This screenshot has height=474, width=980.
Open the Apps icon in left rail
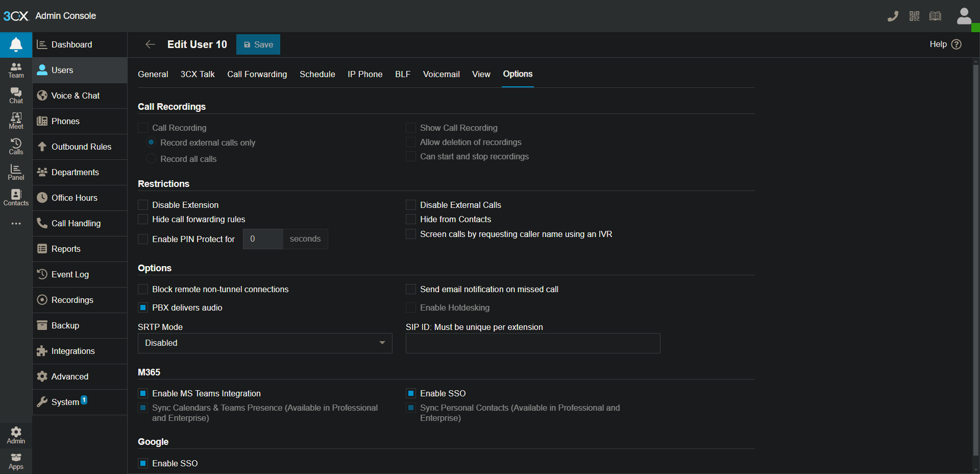tap(16, 461)
